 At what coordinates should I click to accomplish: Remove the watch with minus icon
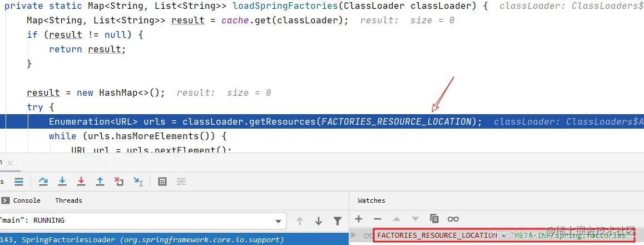point(378,219)
